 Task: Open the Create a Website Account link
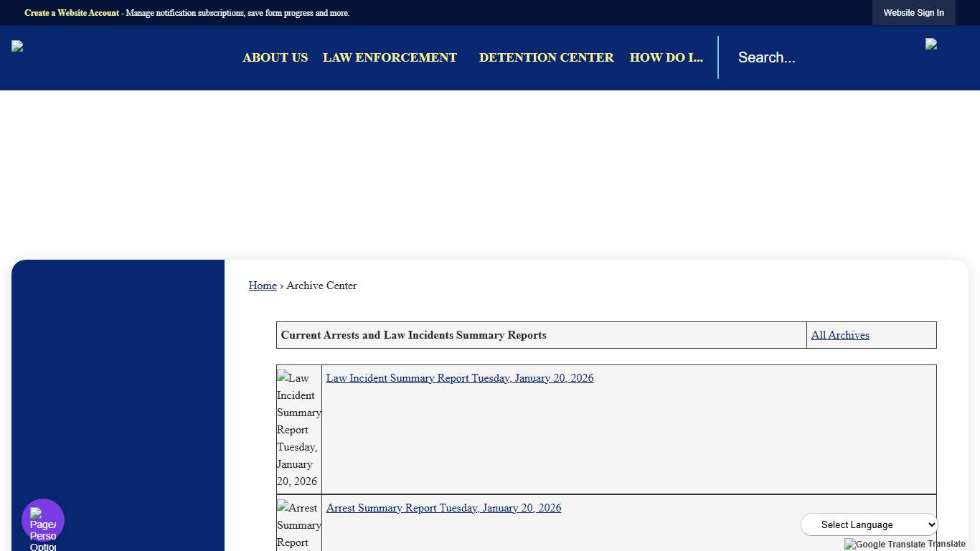pyautogui.click(x=71, y=12)
